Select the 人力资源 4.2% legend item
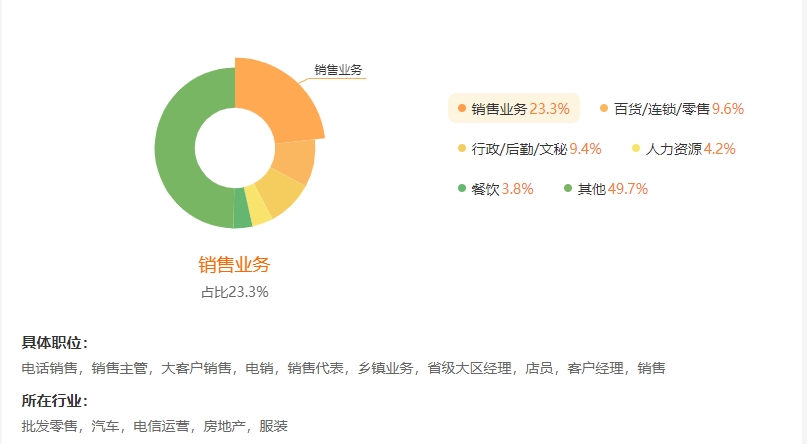The width and height of the screenshot is (807, 444). (x=683, y=149)
